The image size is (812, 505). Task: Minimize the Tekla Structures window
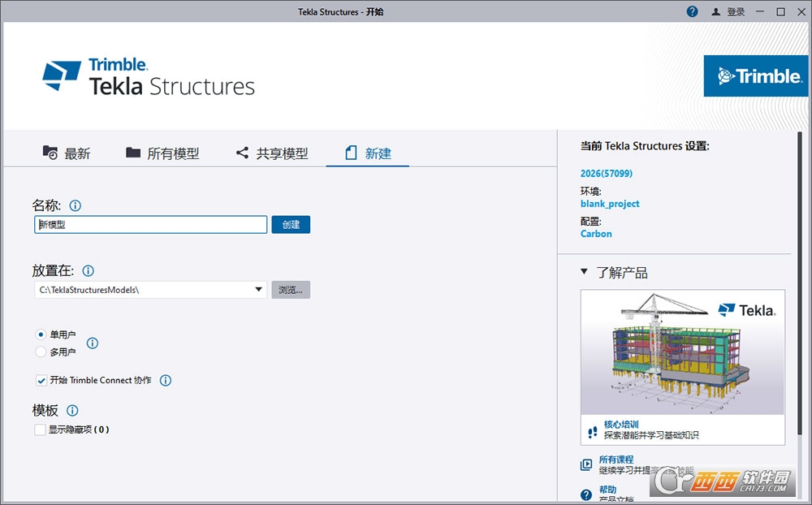coord(760,11)
